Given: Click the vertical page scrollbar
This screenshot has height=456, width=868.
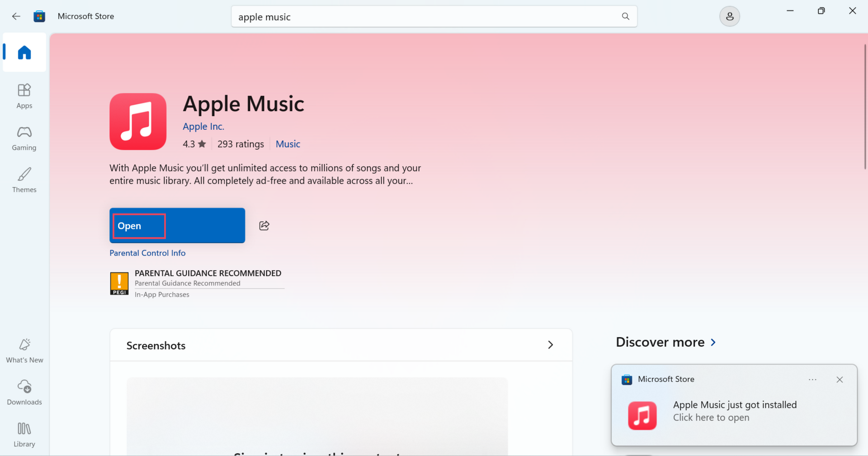Looking at the screenshot, I should tap(865, 106).
